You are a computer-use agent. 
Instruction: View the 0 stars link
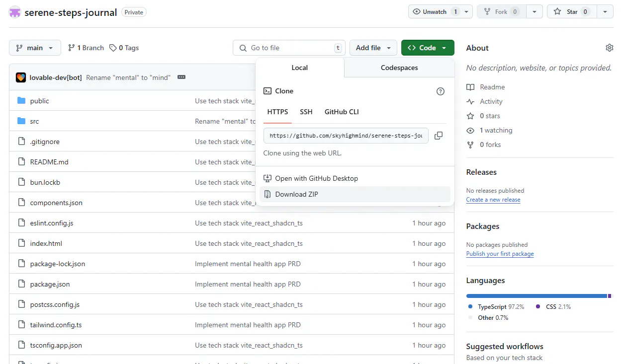[x=483, y=116]
